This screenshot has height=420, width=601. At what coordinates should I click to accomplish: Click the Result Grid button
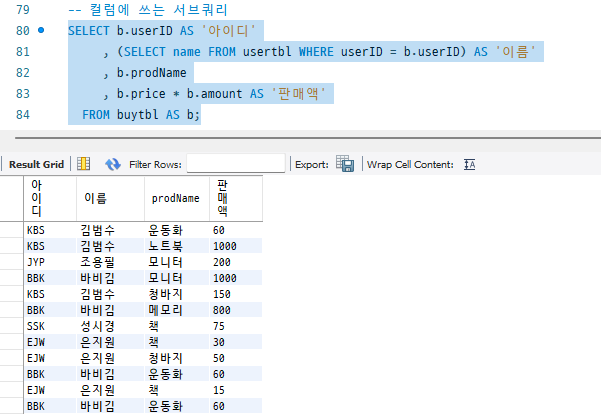pyautogui.click(x=36, y=164)
